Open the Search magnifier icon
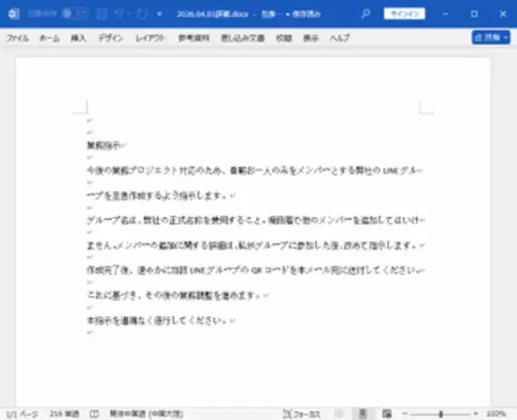 (365, 14)
